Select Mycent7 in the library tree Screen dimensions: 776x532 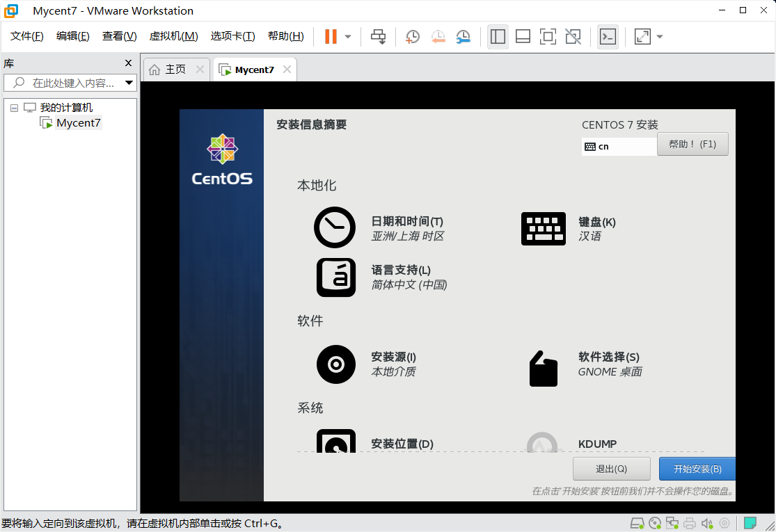[78, 122]
